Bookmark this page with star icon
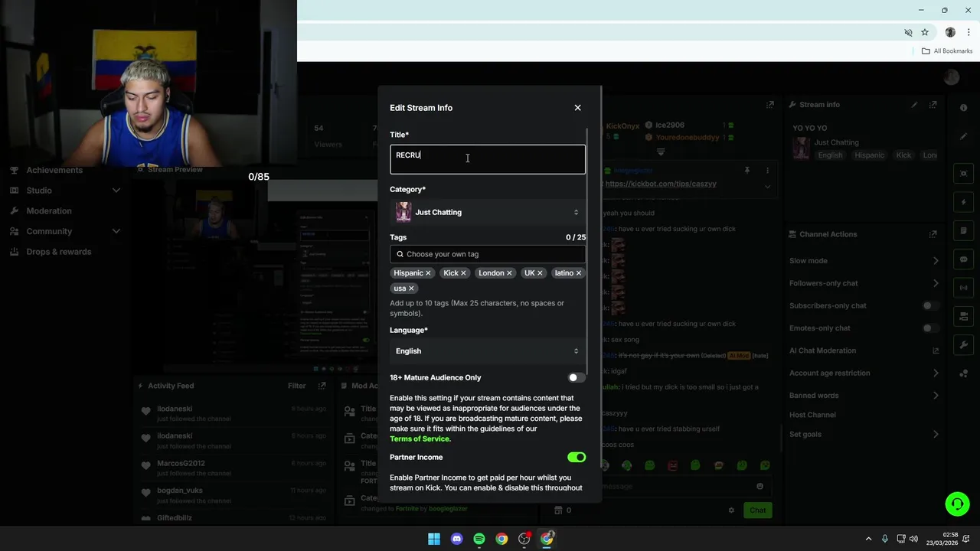The height and width of the screenshot is (551, 980). [925, 32]
